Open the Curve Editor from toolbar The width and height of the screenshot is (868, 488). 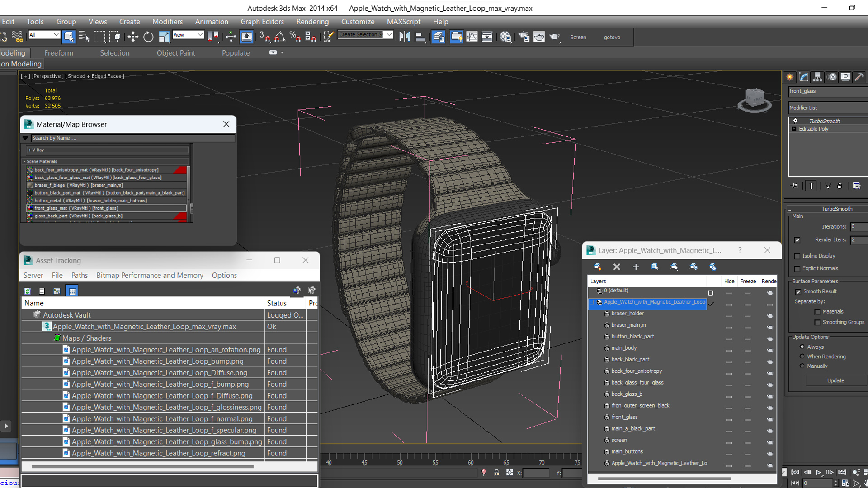[472, 37]
